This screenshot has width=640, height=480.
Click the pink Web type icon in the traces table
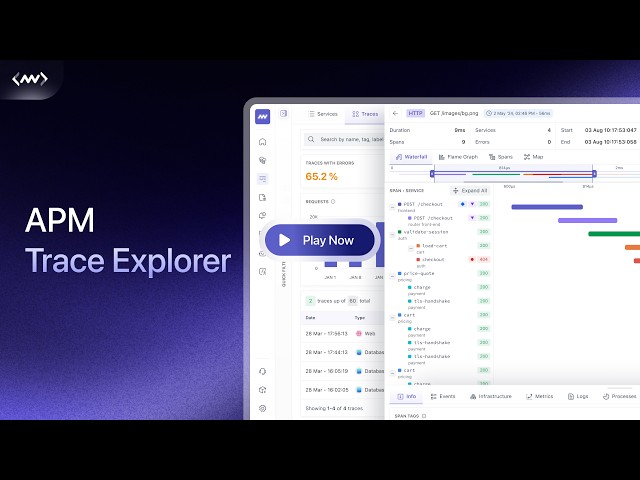point(359,333)
